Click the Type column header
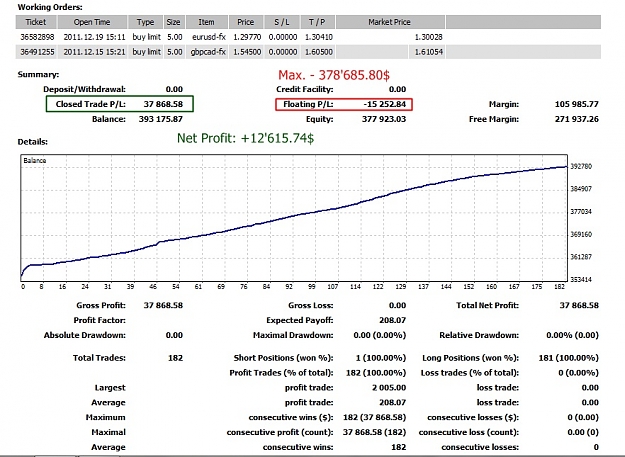 [x=145, y=22]
